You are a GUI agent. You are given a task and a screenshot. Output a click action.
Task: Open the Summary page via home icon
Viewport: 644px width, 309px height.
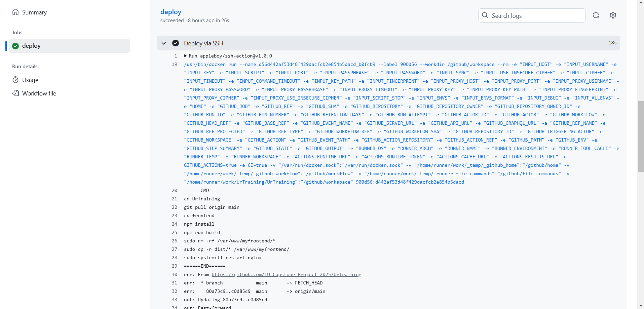pos(15,12)
